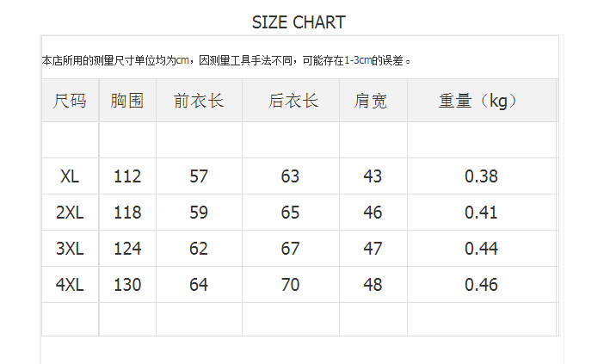610x364 pixels.
Task: Select the 0.38 weight cell
Action: (x=481, y=176)
